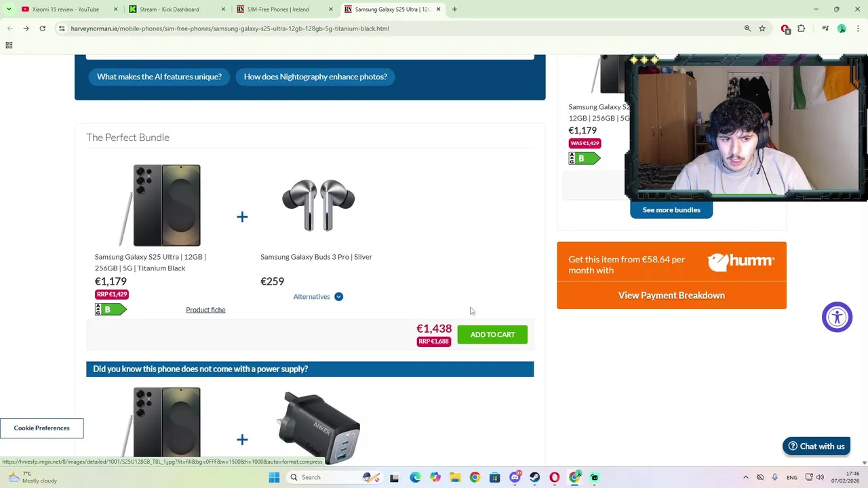
Task: Open Microsoft Store from the taskbar
Action: click(494, 477)
